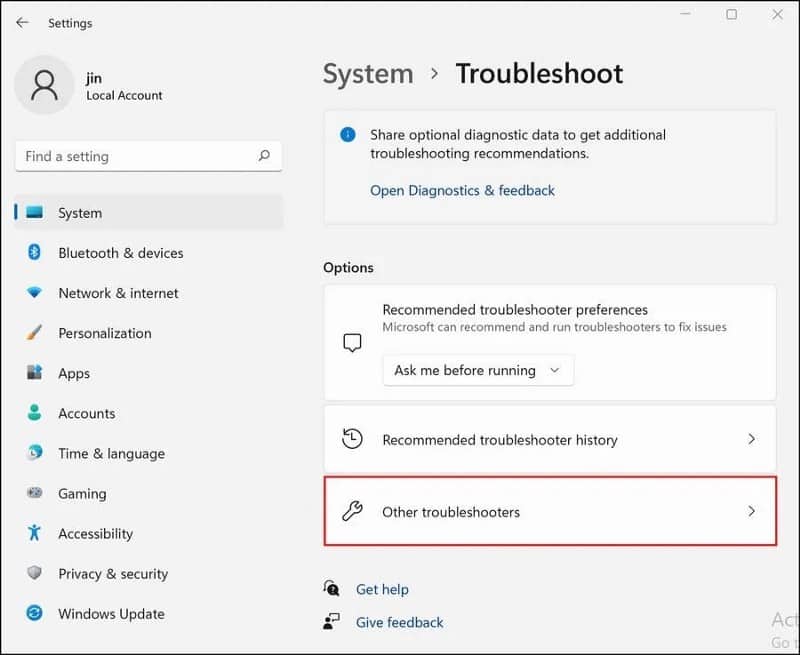Image resolution: width=800 pixels, height=655 pixels.
Task: Open Windows Update from the sidebar
Action: pos(32,613)
